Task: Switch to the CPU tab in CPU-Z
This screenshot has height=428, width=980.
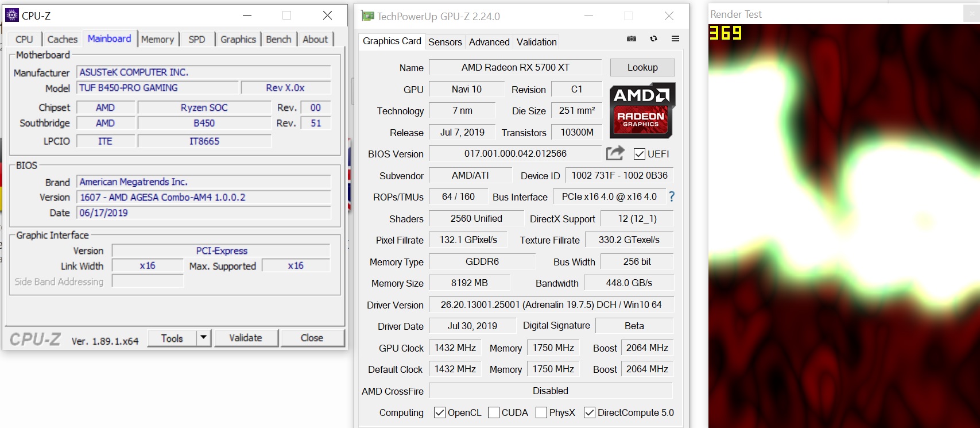Action: [24, 39]
